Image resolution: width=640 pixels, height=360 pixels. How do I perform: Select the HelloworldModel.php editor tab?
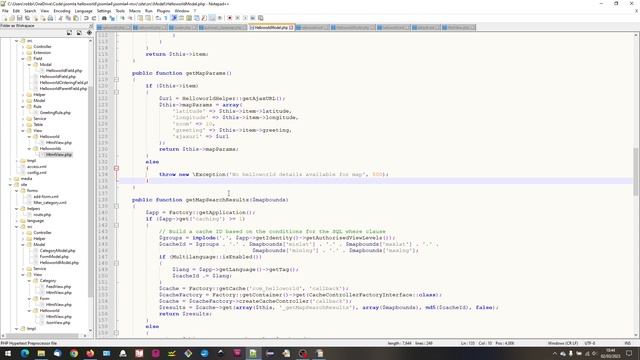coord(271,27)
